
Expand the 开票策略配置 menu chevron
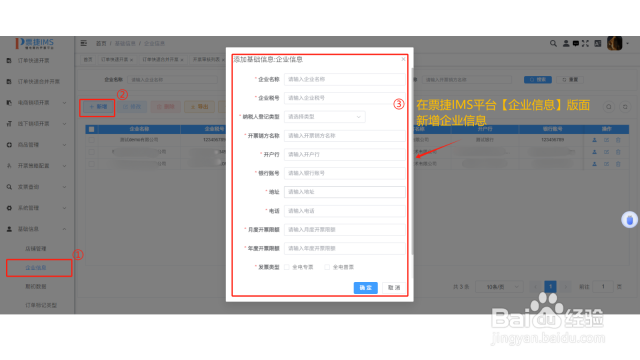click(x=64, y=166)
